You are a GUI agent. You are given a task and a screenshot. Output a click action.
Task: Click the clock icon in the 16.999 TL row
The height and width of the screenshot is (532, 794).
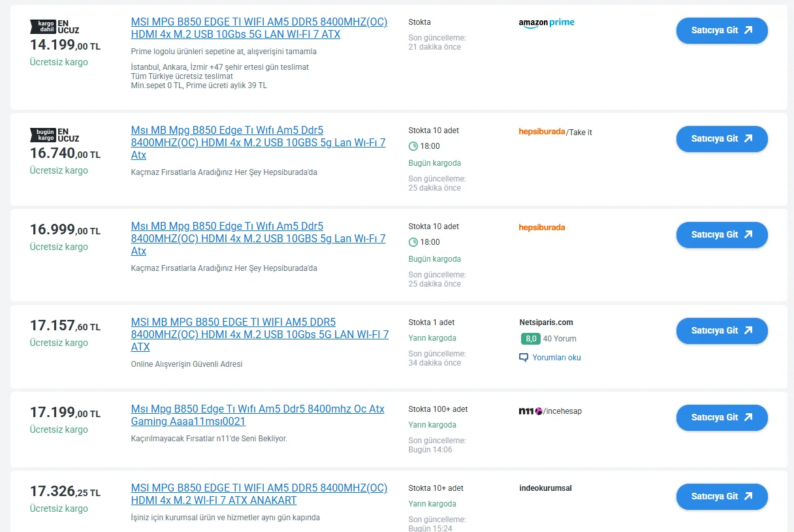[x=413, y=242]
